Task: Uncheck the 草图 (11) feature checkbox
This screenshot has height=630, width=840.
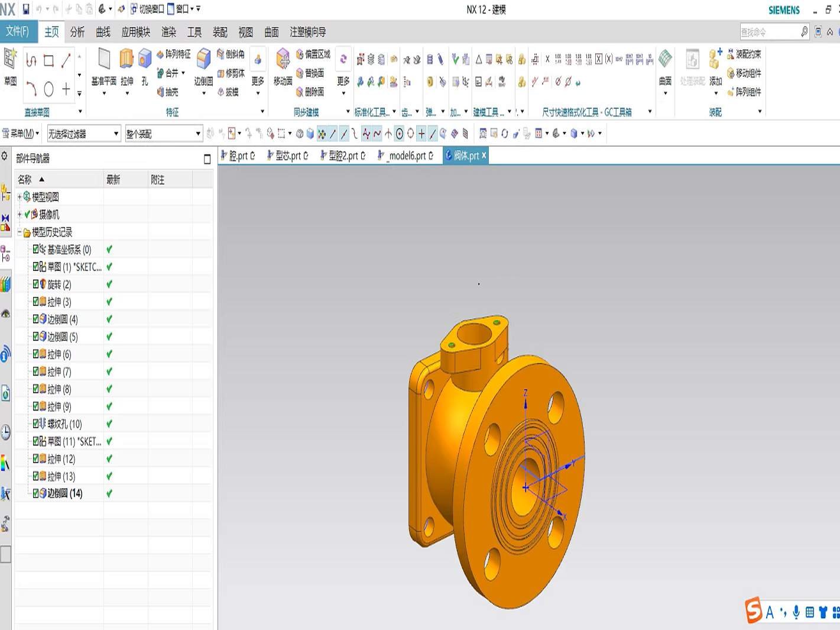Action: pyautogui.click(x=35, y=441)
